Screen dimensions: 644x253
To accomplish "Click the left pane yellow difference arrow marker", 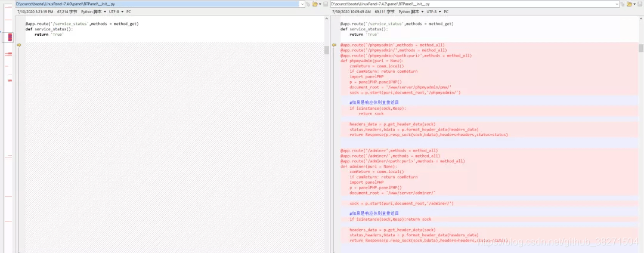I will click(x=18, y=45).
